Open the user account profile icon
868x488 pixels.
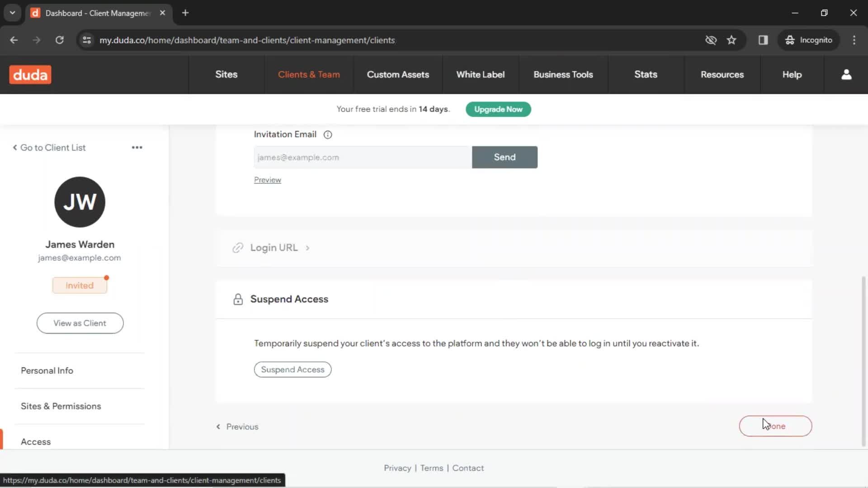(846, 75)
